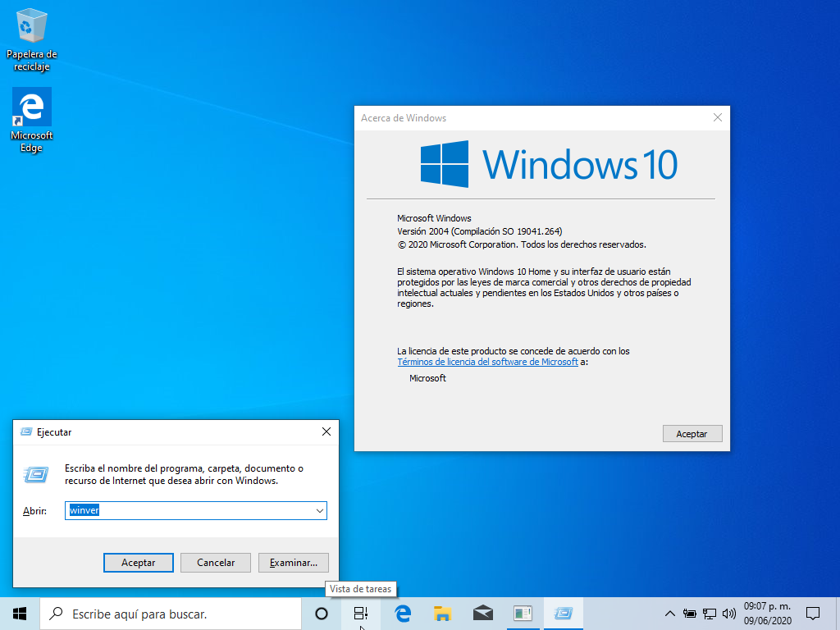The height and width of the screenshot is (630, 840).
Task: Close the Acerca de Windows window
Action: (718, 118)
